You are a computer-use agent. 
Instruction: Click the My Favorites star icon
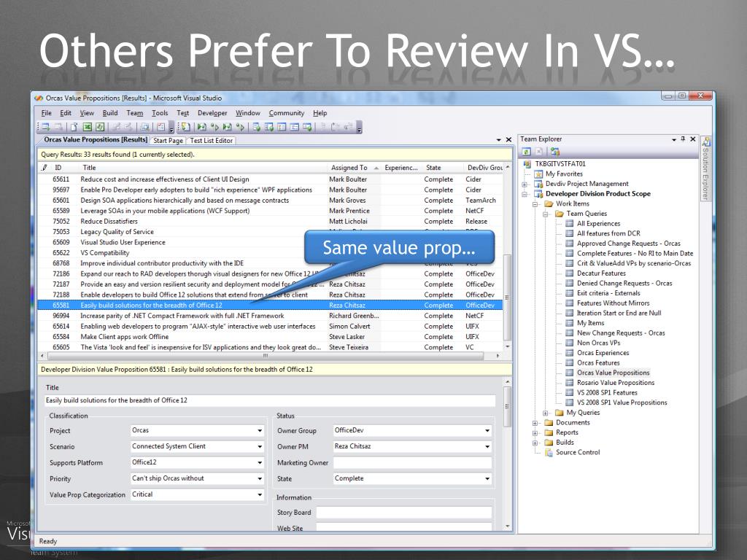(x=538, y=174)
